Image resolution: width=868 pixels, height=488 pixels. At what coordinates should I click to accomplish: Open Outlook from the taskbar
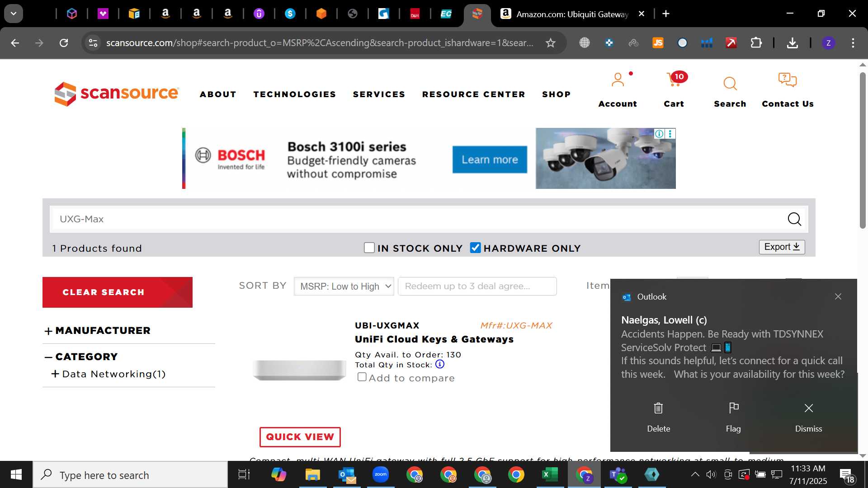[x=347, y=474]
